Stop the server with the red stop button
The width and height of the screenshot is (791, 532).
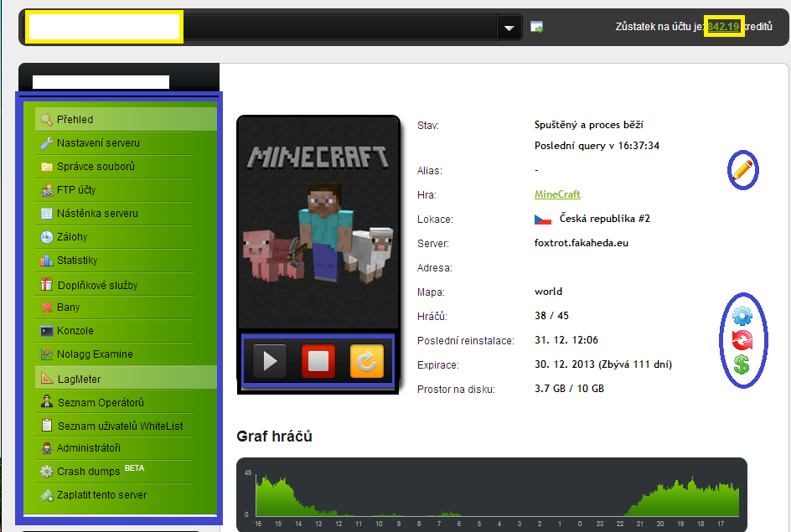318,361
